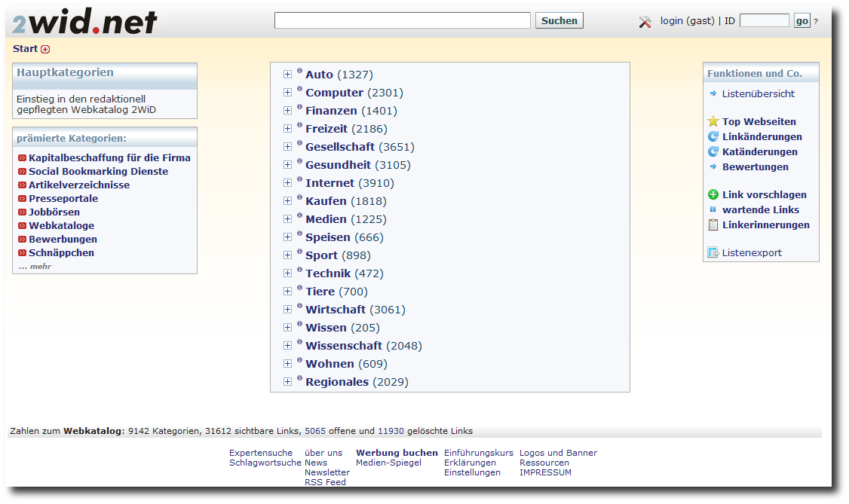The image size is (849, 504).
Task: Expand the Auto category tree
Action: tap(287, 74)
